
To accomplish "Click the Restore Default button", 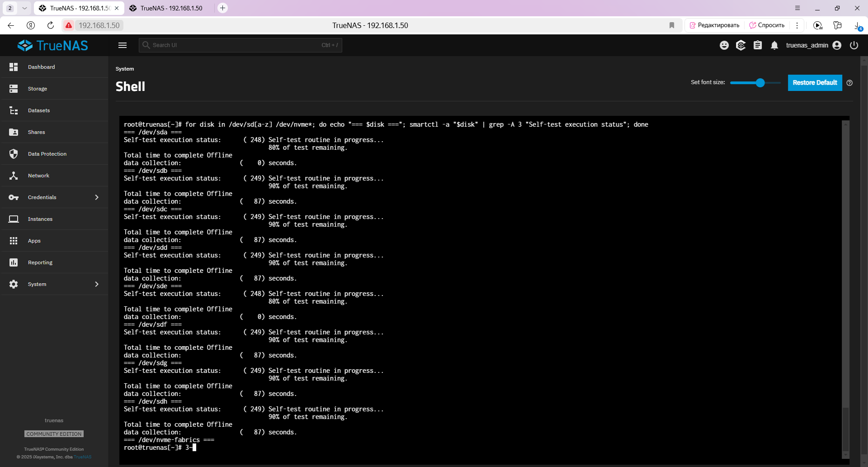I will pyautogui.click(x=815, y=83).
